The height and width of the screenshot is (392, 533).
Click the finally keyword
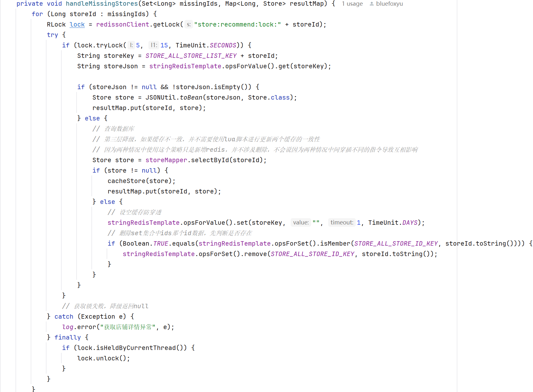click(67, 337)
